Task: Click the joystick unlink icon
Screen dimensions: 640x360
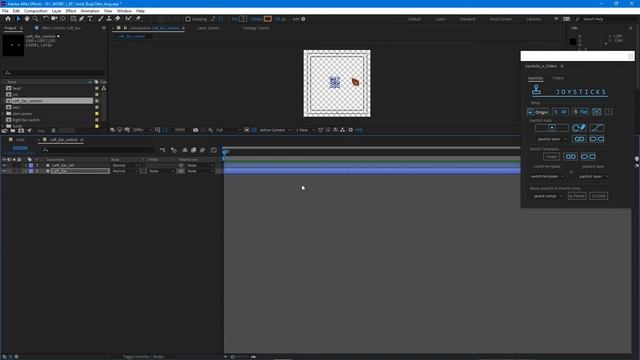Action: (597, 139)
